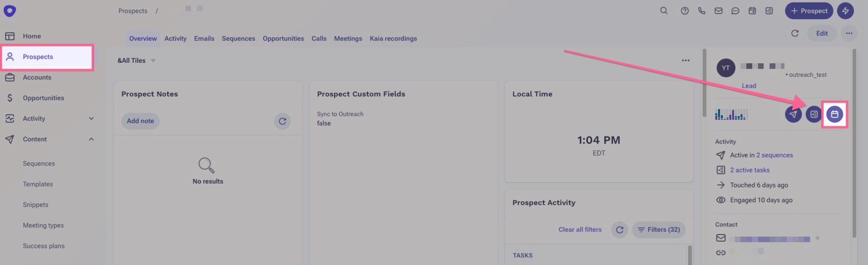Viewport: 868px width, 265px height.
Task: Switch to the Sequences tab
Action: 238,38
